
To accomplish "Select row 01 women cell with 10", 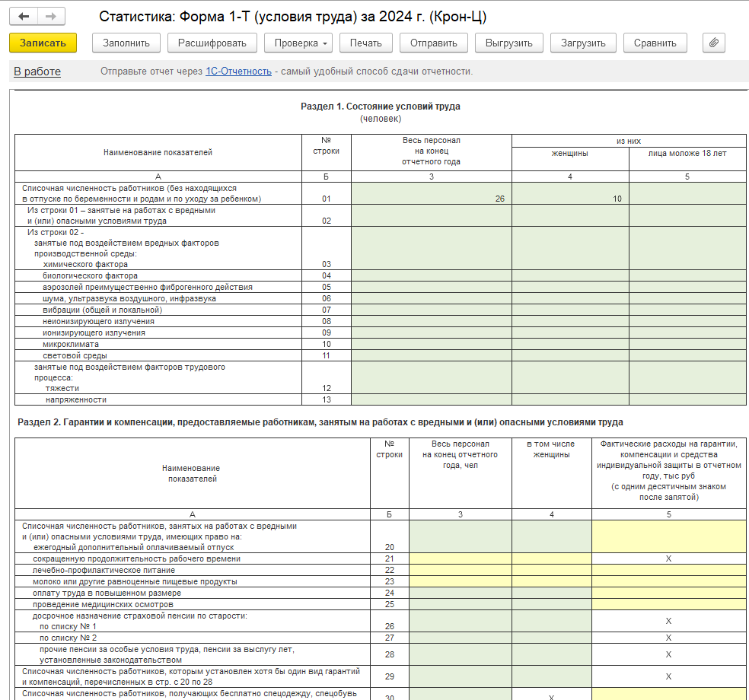I will (570, 193).
